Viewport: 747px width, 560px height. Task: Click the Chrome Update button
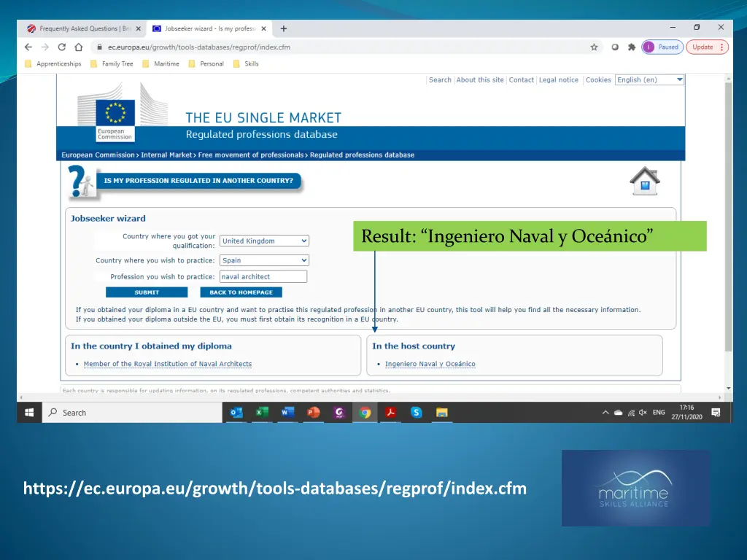[x=707, y=47]
